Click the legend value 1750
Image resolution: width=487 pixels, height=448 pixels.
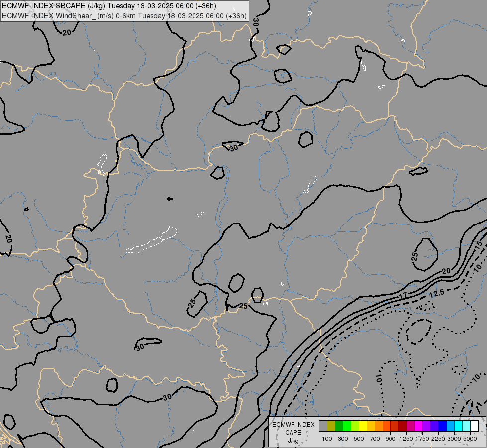tap(422, 439)
